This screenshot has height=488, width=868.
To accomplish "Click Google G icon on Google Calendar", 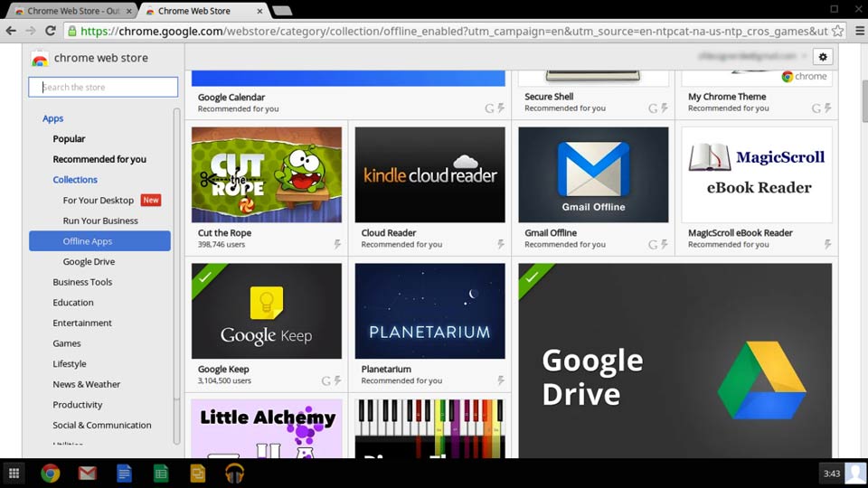I will tap(489, 108).
